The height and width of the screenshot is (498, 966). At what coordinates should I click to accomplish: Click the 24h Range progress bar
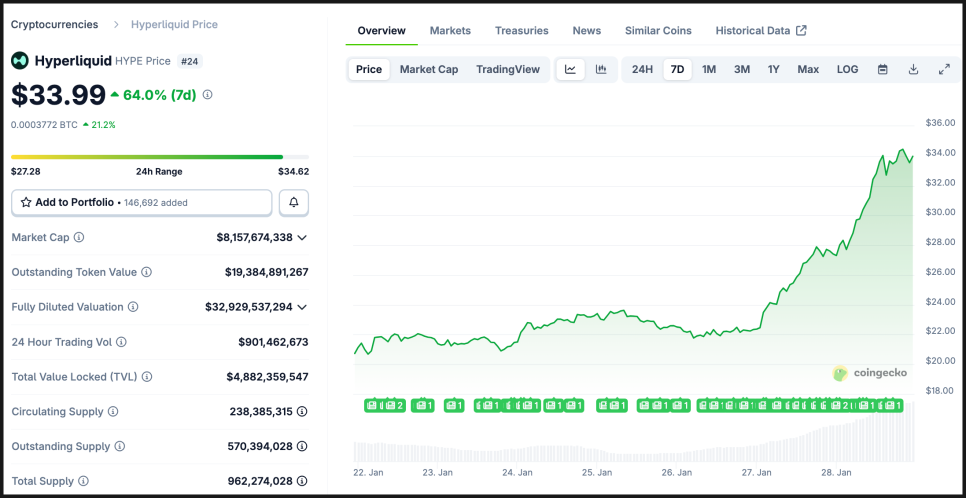(x=160, y=157)
